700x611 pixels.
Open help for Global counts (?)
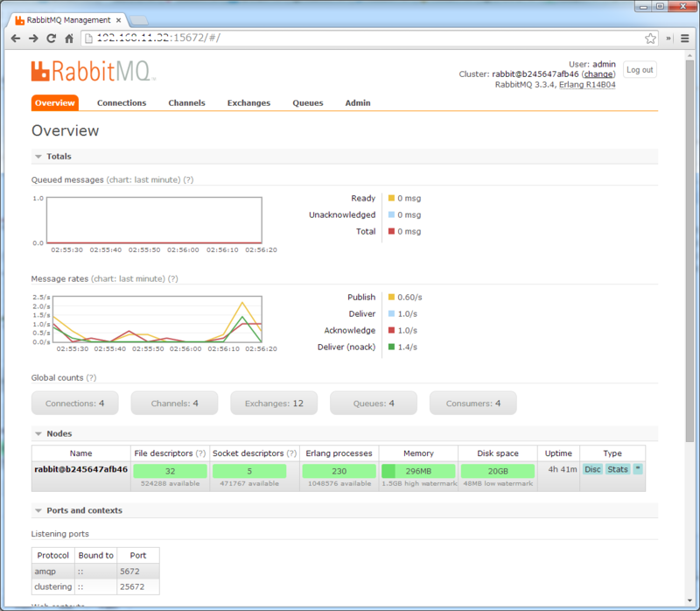(91, 378)
